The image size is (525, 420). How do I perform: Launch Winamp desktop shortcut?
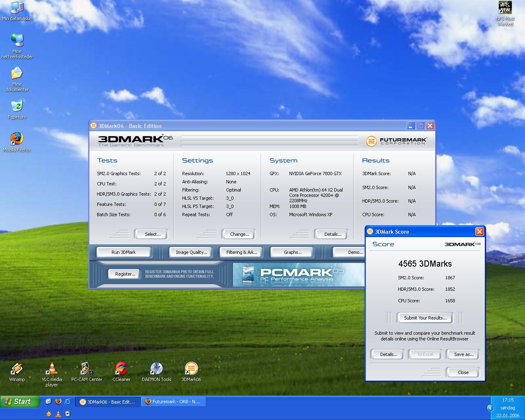click(x=17, y=372)
